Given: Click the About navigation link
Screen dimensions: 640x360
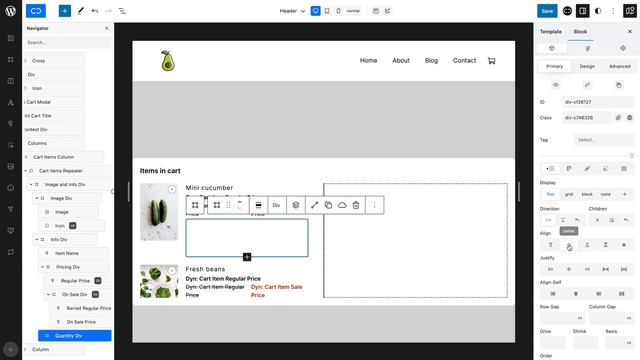Looking at the screenshot, I should coord(401,60).
